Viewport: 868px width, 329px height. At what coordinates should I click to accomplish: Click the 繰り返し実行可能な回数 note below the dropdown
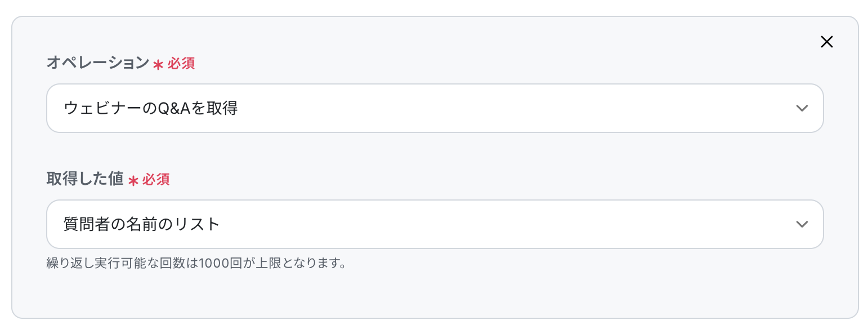point(196,263)
